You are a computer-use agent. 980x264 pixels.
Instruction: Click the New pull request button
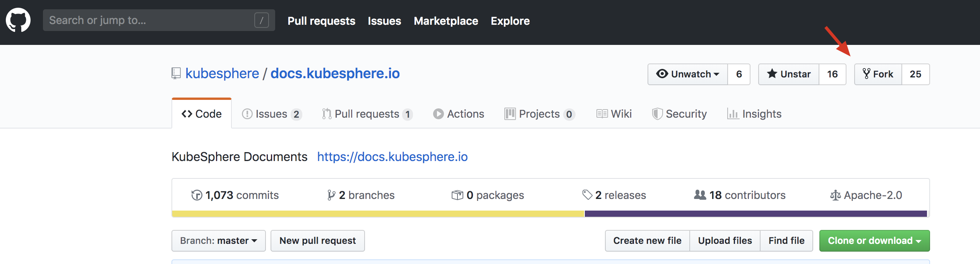pyautogui.click(x=317, y=241)
